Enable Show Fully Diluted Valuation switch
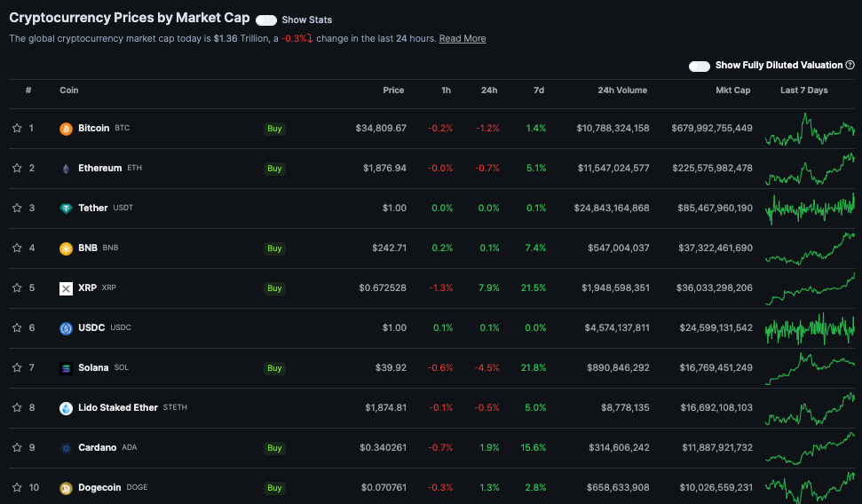The image size is (862, 504). (x=700, y=66)
